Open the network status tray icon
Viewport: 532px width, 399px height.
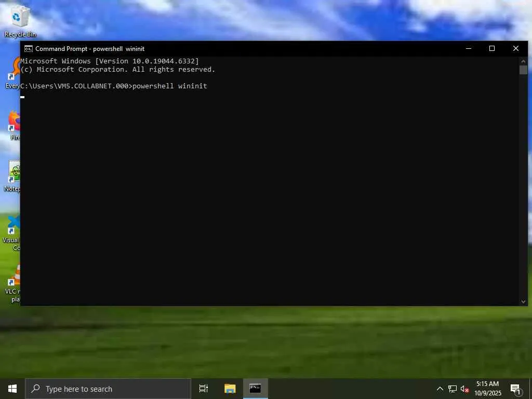[x=453, y=389]
